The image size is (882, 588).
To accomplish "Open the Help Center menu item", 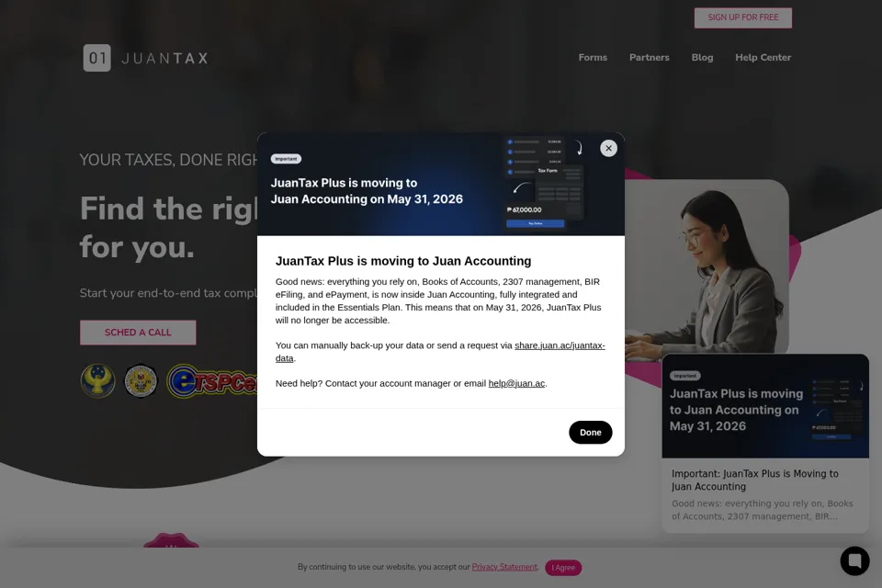I will (763, 57).
